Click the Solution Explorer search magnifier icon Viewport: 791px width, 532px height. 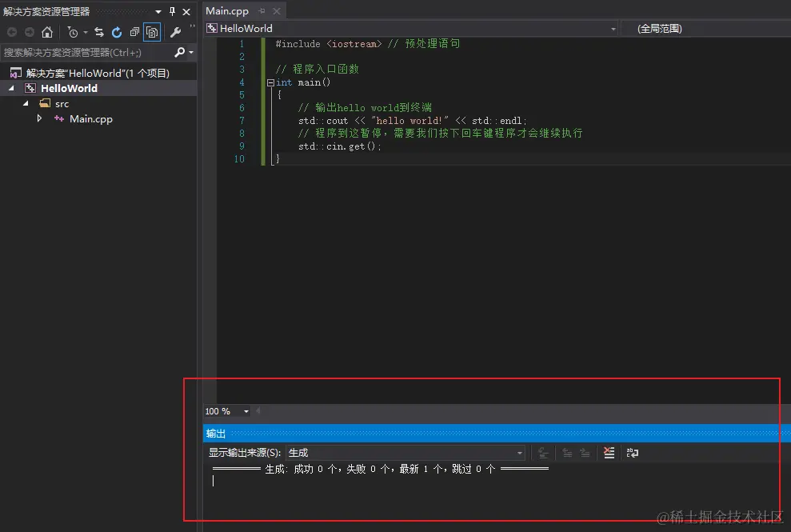179,52
